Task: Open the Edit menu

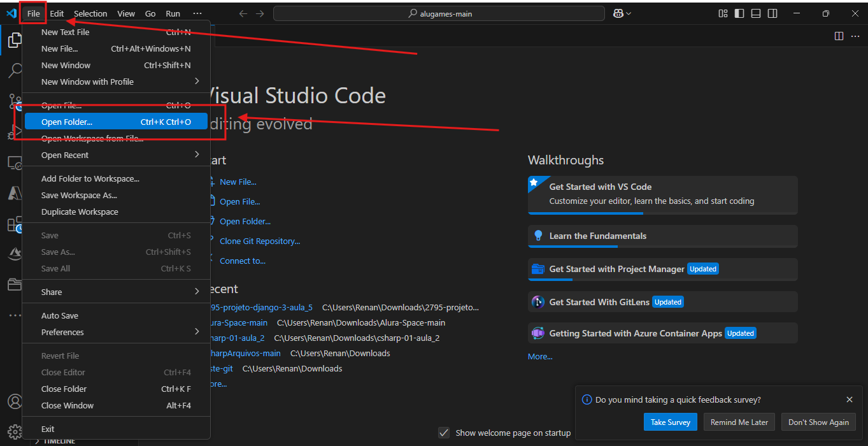Action: [x=57, y=13]
